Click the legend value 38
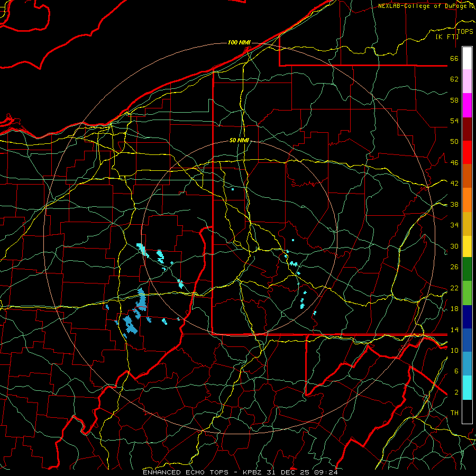This screenshot has width=476, height=476. 454,204
